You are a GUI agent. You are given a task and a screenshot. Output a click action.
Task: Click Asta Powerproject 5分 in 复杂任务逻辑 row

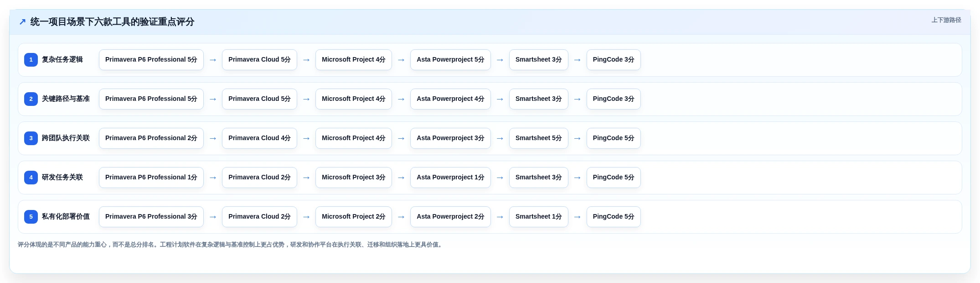[450, 60]
